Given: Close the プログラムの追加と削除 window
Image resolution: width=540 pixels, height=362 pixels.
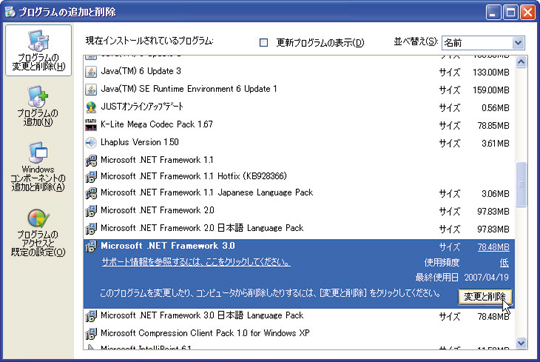Looking at the screenshot, I should coord(528,13).
